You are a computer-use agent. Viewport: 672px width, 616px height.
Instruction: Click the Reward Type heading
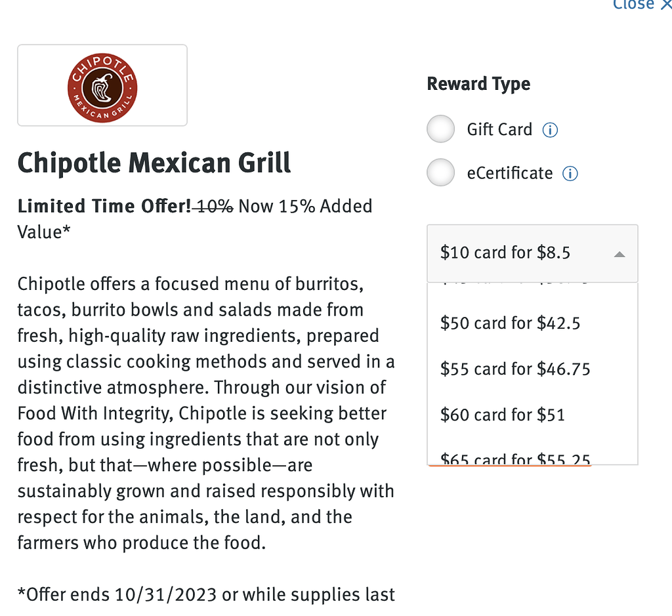[x=478, y=83]
